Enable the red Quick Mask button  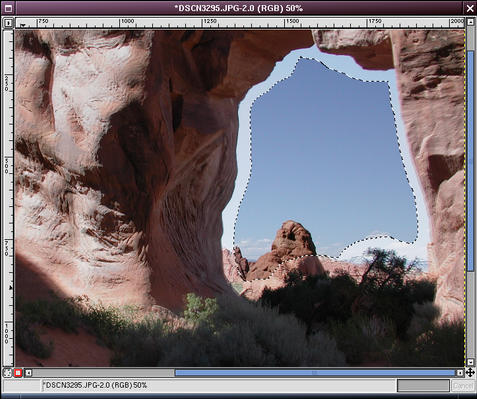[x=18, y=373]
